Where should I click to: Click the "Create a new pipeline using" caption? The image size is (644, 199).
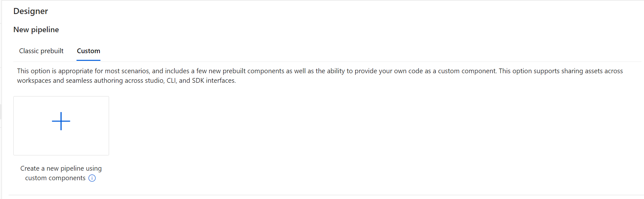click(x=61, y=168)
